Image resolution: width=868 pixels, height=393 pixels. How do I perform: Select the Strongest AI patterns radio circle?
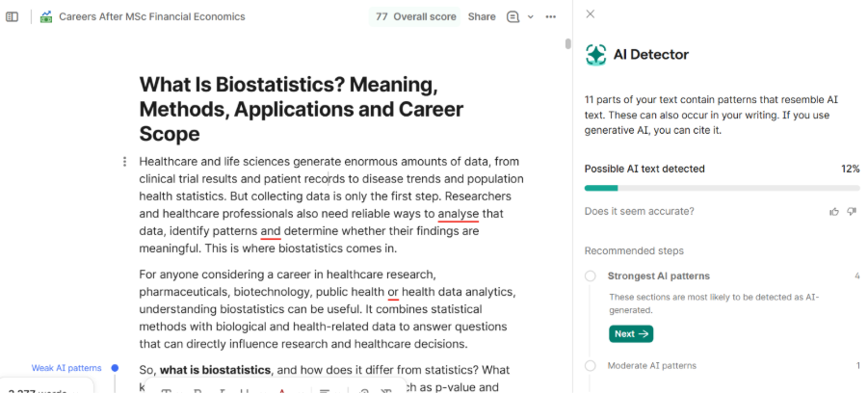[591, 275]
